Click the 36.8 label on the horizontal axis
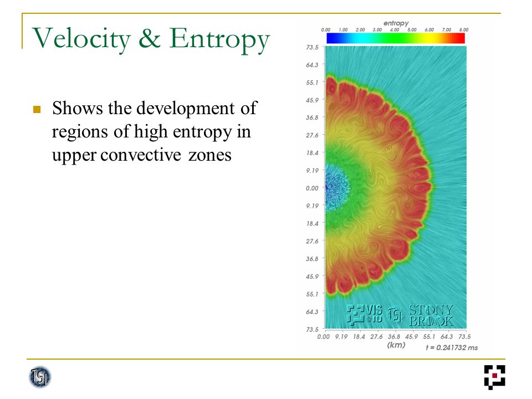 coord(394,336)
